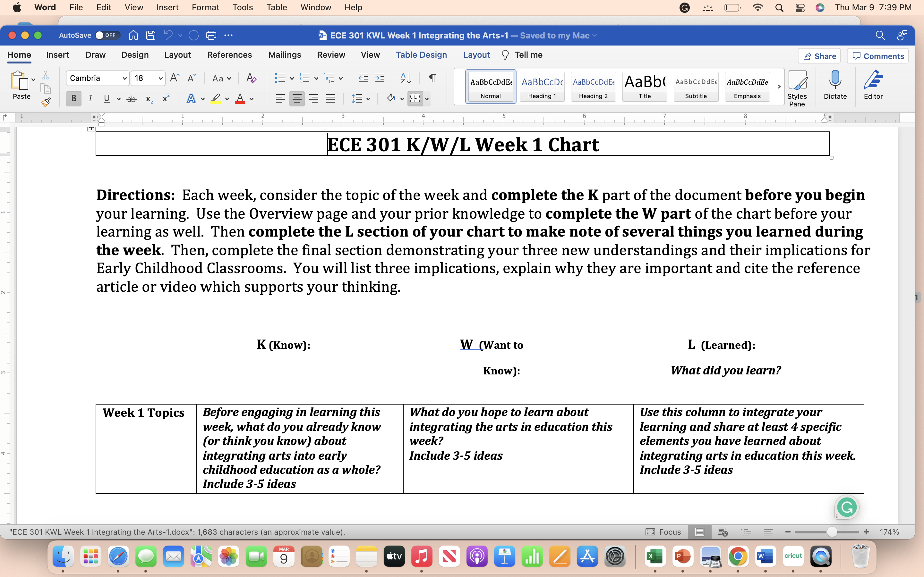This screenshot has height=577, width=924.
Task: Open the Mailings ribbon tab
Action: click(285, 55)
